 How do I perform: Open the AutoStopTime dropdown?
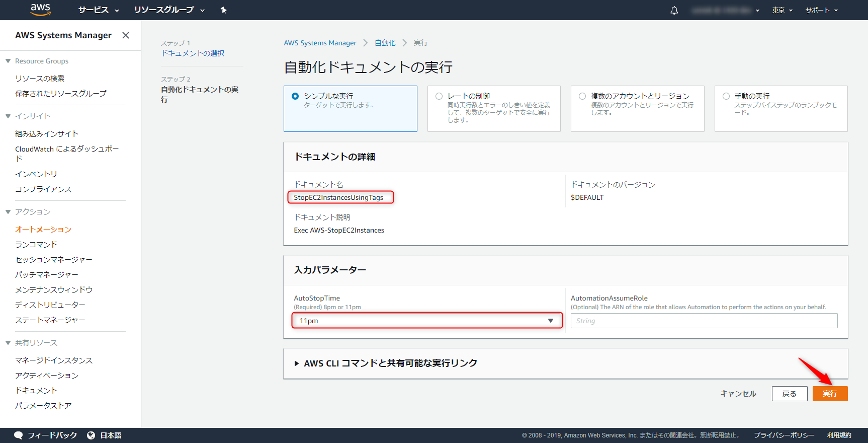(x=427, y=321)
